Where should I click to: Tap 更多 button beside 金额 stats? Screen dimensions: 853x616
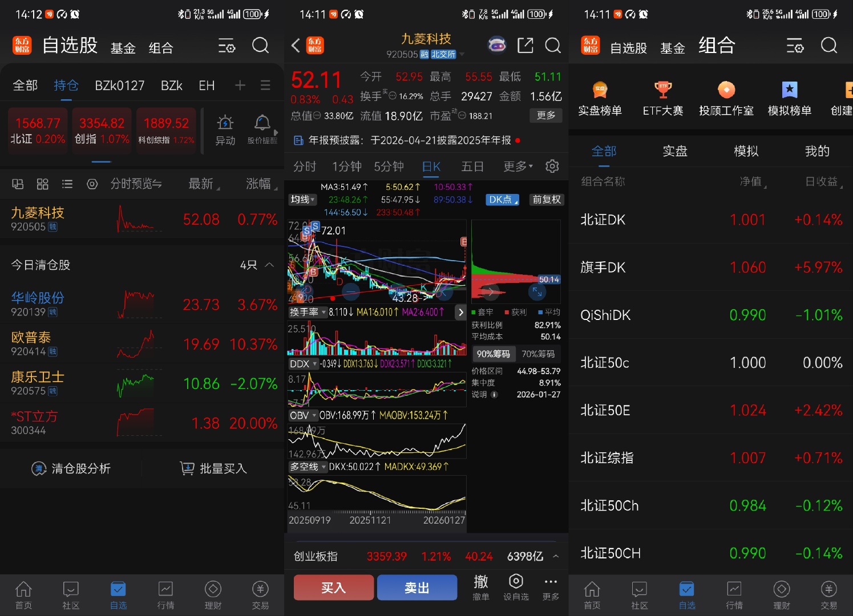(546, 115)
